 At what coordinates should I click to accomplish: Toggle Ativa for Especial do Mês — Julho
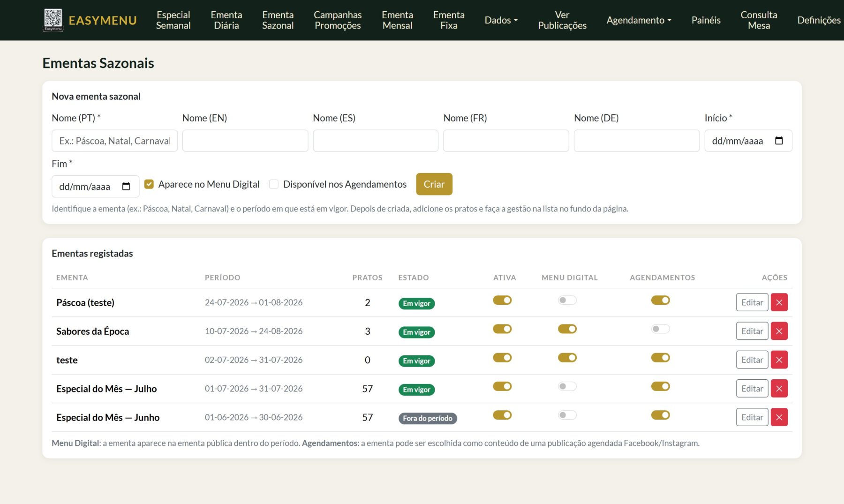[x=502, y=386]
